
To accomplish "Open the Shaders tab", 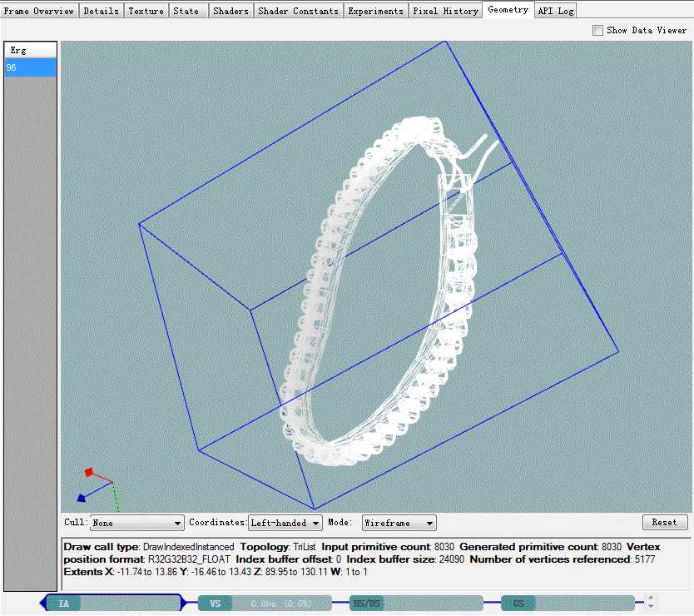I will click(231, 11).
